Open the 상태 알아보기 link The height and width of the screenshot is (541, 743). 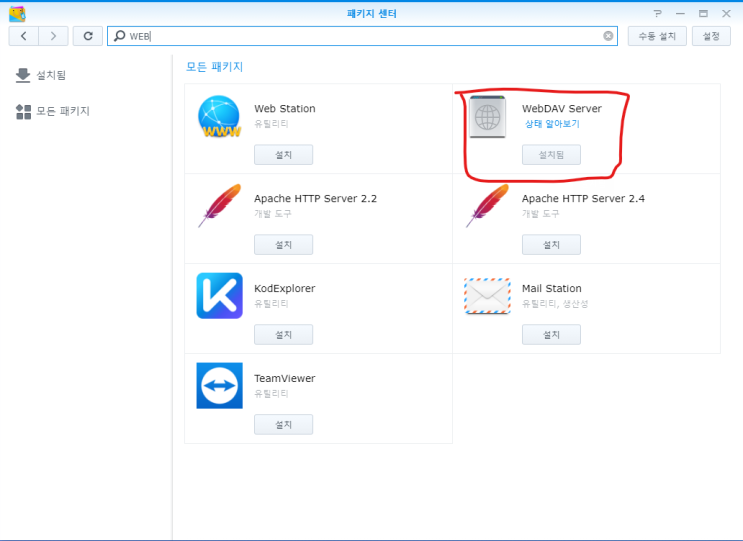tap(552, 124)
